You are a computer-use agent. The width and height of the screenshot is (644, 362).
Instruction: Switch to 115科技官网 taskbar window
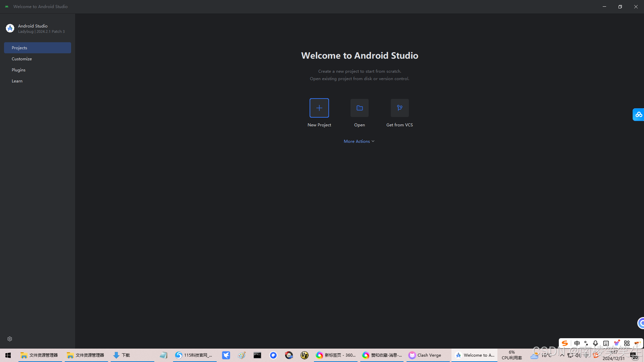pos(195,355)
